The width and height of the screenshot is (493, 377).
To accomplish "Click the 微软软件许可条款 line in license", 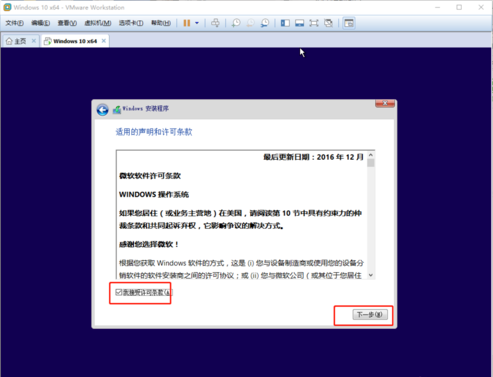I will click(x=150, y=176).
